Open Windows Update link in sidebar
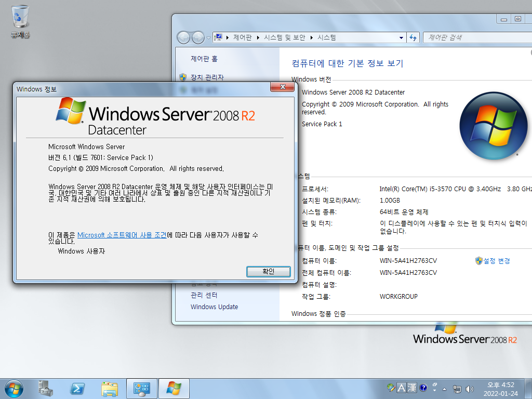The width and height of the screenshot is (532, 399). click(x=214, y=307)
